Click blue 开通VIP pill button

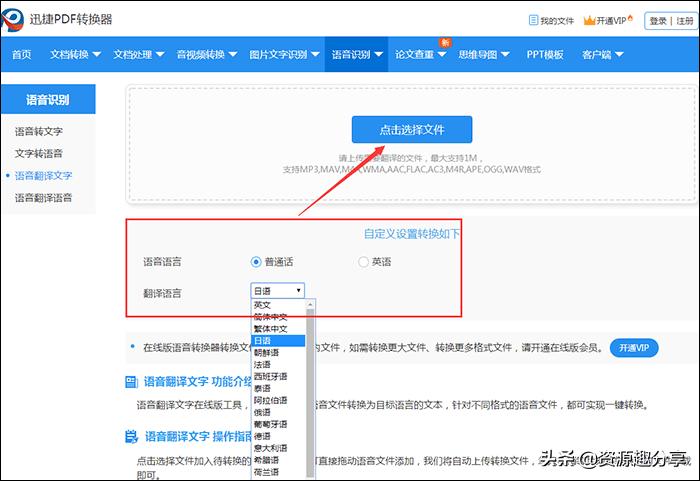coord(634,348)
